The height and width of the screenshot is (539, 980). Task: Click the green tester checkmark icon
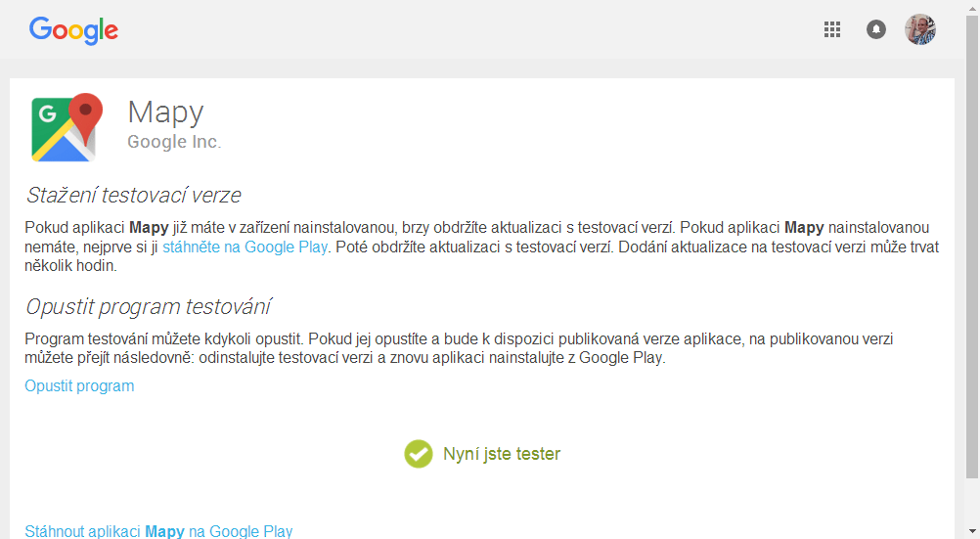pos(419,454)
